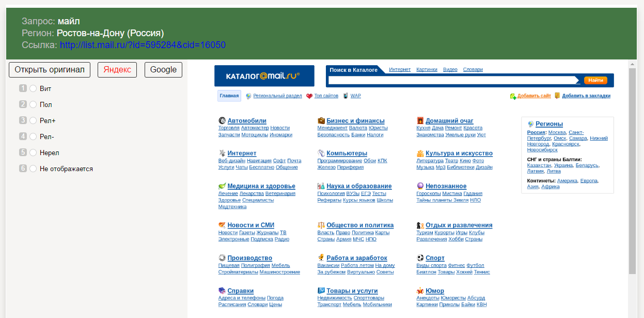
Task: Open the list.mail.ru URL link
Action: (143, 45)
